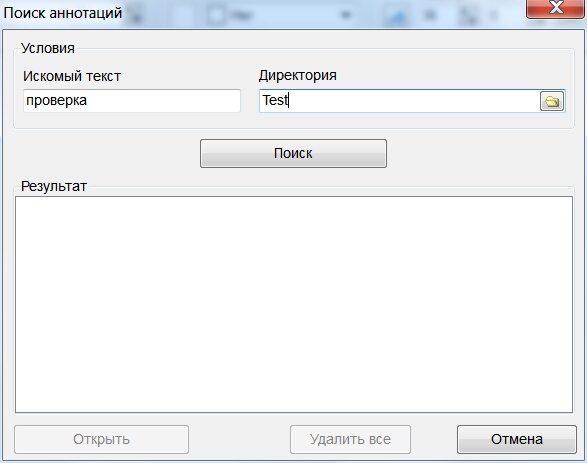The width and height of the screenshot is (587, 463).
Task: Click the Поиск аннотаций title bar text
Action: (63, 13)
